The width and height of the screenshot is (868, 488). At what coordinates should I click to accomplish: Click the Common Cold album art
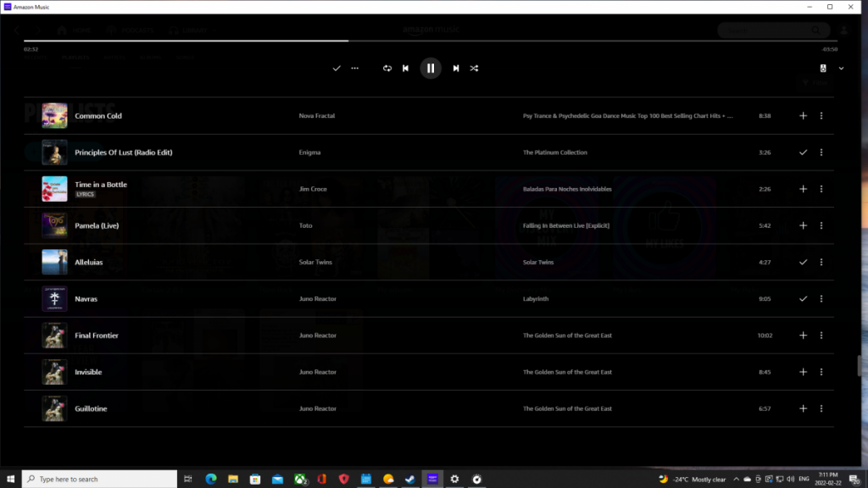pyautogui.click(x=54, y=115)
